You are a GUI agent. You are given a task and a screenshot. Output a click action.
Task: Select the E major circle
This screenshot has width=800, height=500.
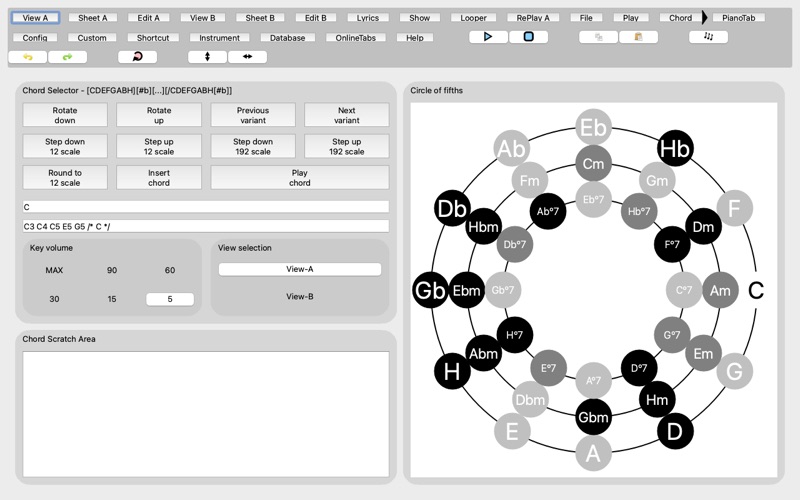tap(512, 431)
